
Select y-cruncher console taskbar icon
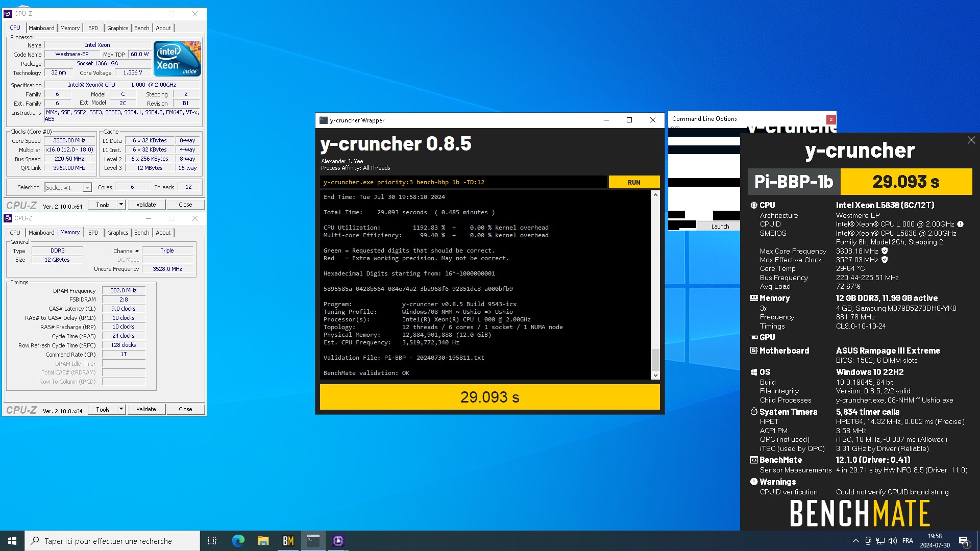click(x=313, y=541)
